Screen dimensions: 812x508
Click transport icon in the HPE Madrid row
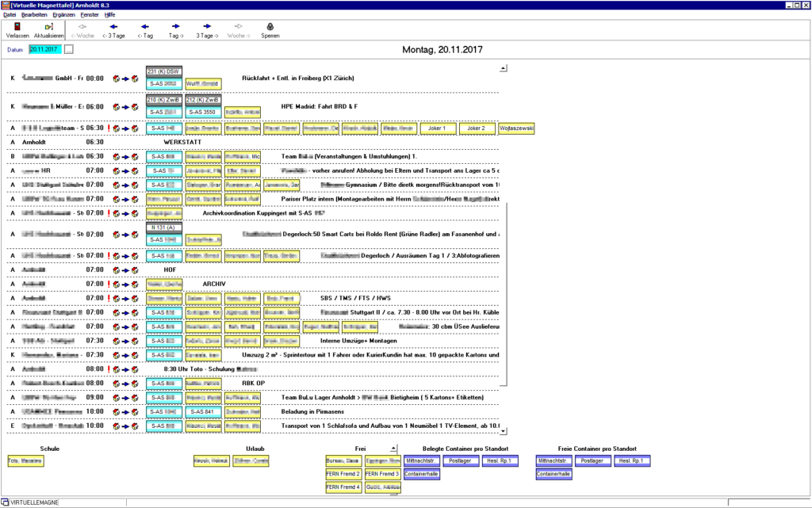tap(125, 107)
